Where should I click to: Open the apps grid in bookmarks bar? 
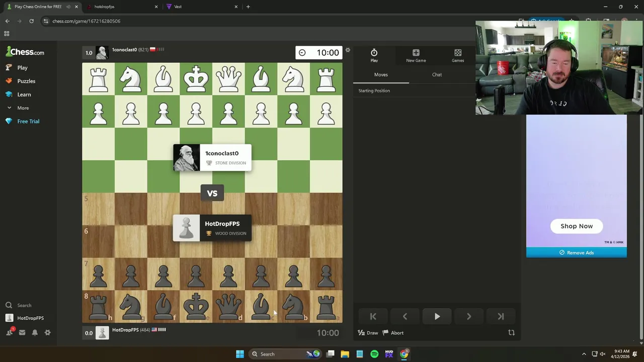point(7,34)
